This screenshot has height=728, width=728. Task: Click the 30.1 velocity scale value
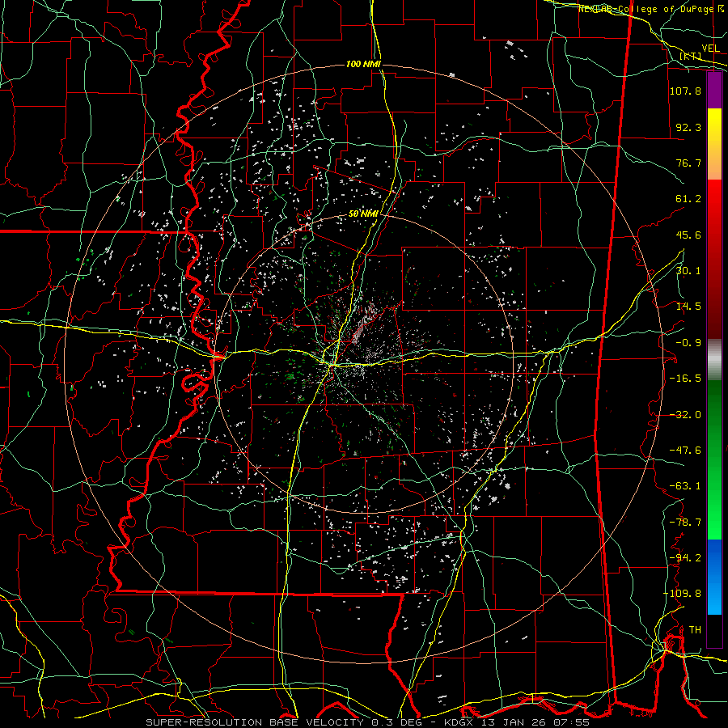[x=688, y=271]
